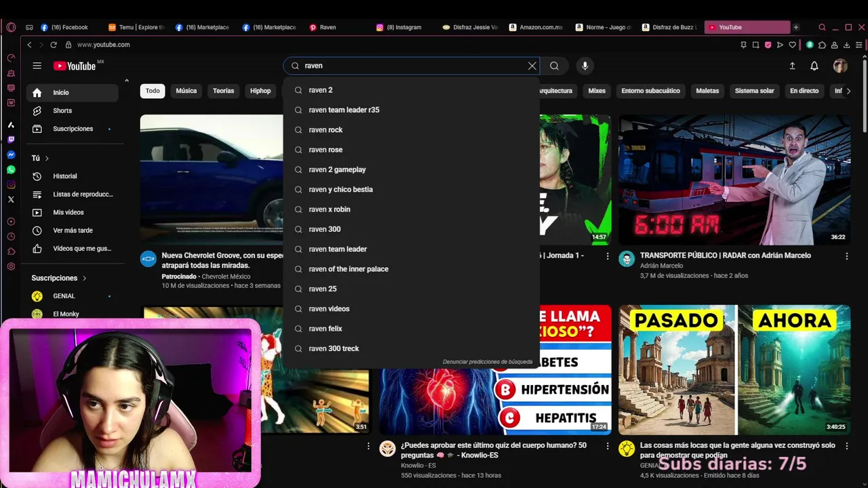868x488 pixels.
Task: Click the YouTube logo
Action: tap(75, 66)
